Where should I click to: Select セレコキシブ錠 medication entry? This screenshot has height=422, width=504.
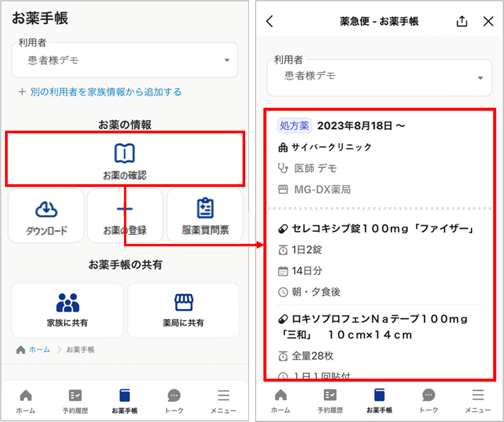click(x=382, y=229)
